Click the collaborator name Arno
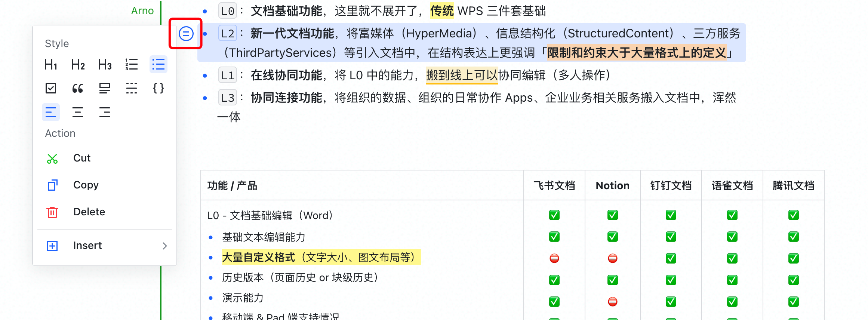 click(x=142, y=11)
